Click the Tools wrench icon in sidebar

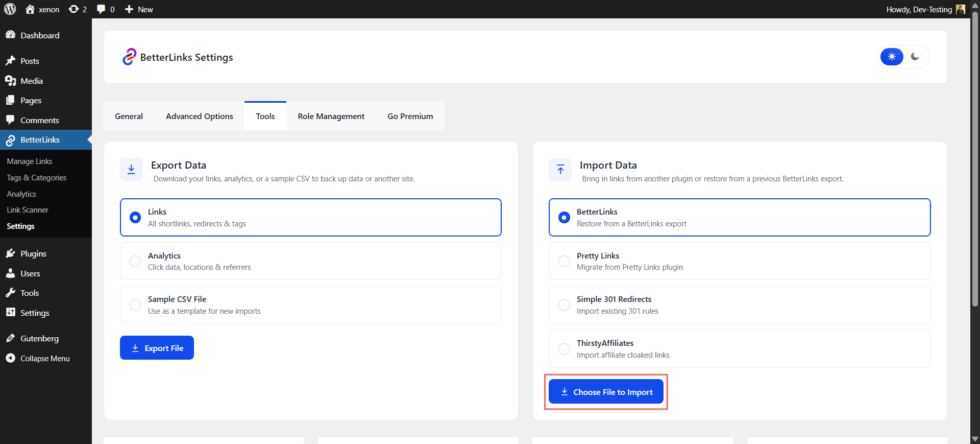click(10, 293)
